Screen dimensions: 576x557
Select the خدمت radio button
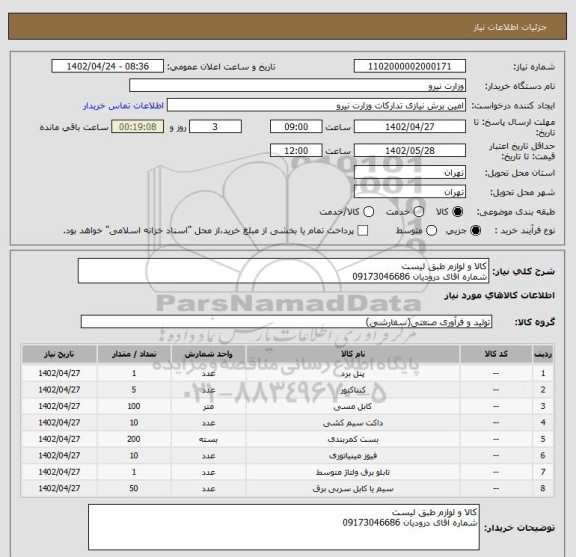pos(419,212)
